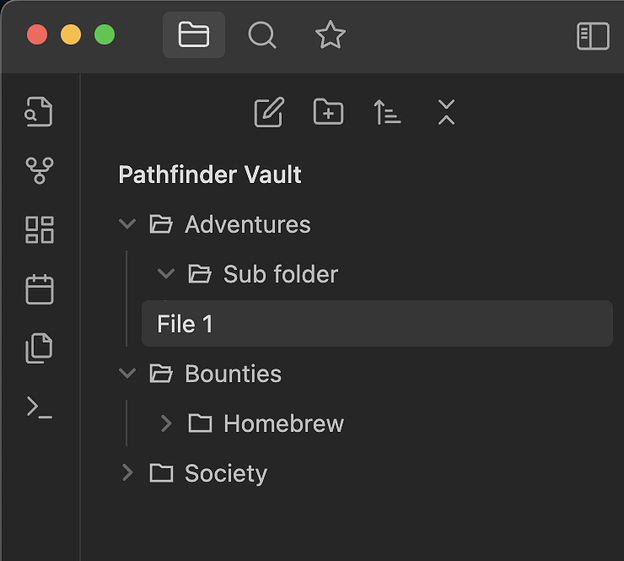The width and height of the screenshot is (624, 561).
Task: Open graph view from the ribbon
Action: (x=39, y=171)
